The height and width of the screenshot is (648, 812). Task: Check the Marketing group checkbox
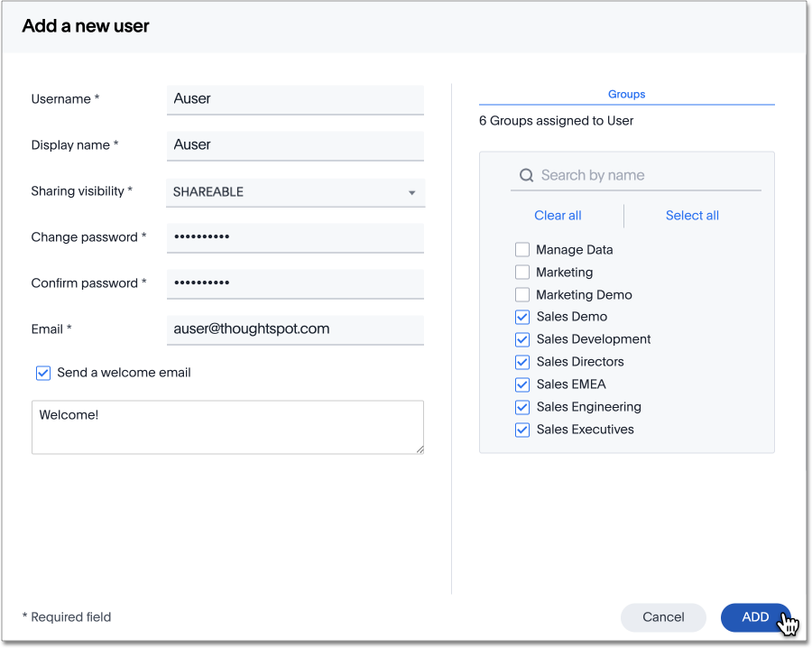(522, 273)
